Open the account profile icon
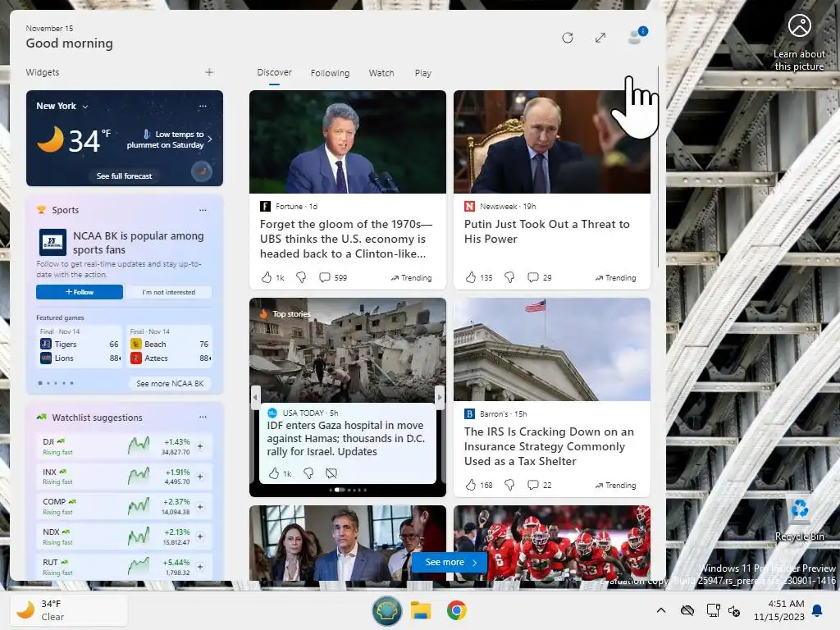Image resolution: width=840 pixels, height=630 pixels. (637, 36)
